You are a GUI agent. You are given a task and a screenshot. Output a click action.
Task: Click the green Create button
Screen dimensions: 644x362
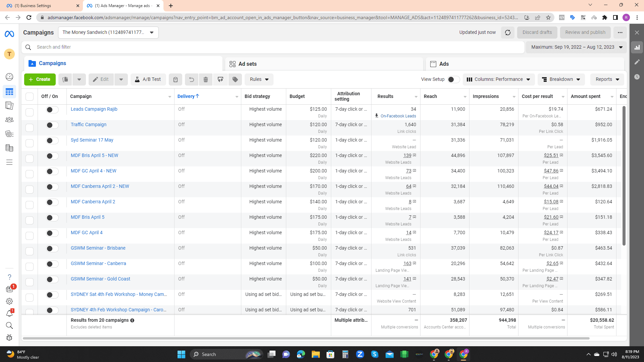40,80
